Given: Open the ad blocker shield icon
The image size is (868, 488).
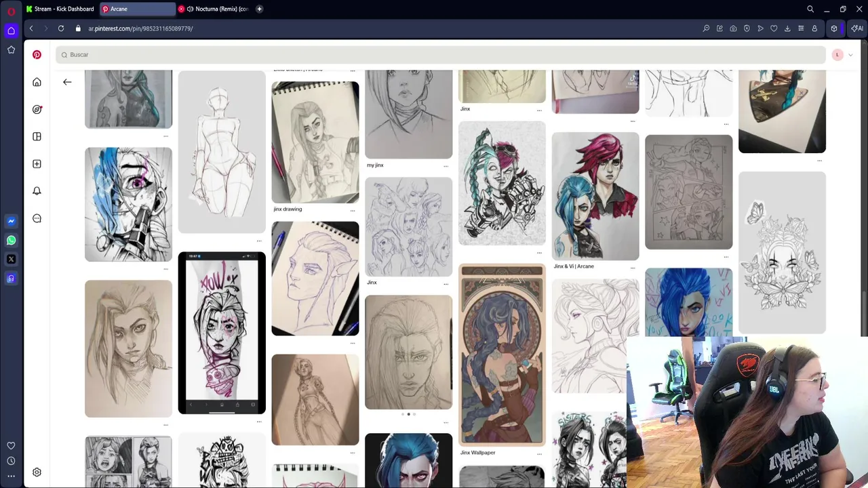Looking at the screenshot, I should point(747,28).
